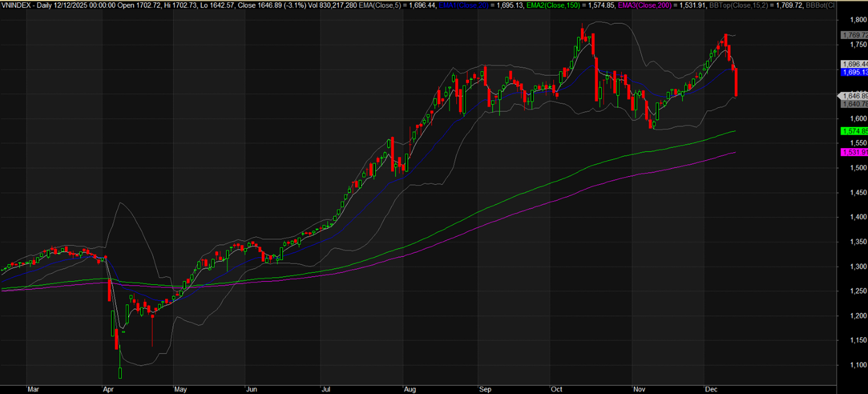Image resolution: width=868 pixels, height=394 pixels.
Task: Click the BBTop(Close,15,2) legend label
Action: tap(748, 5)
